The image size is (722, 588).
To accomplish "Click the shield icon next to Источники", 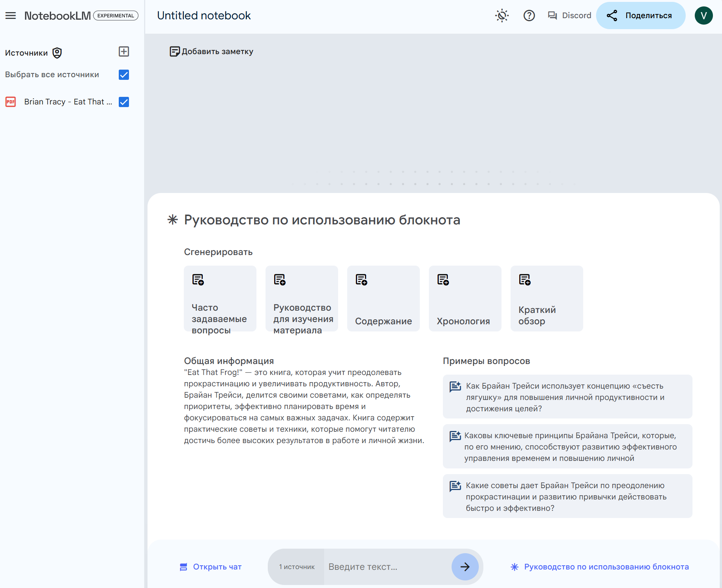I will click(57, 53).
